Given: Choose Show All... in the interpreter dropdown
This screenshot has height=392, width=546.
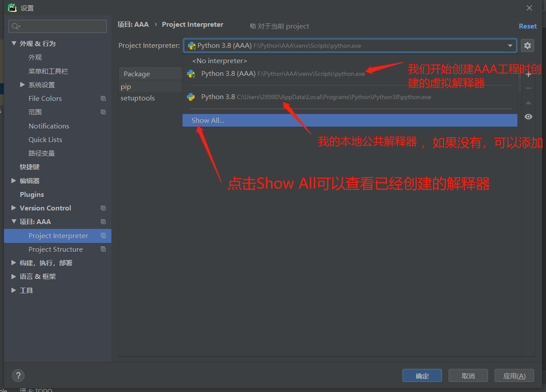Looking at the screenshot, I should point(207,120).
